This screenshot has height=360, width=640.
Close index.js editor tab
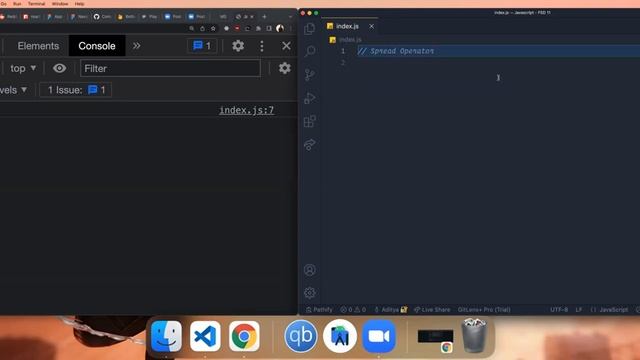pyautogui.click(x=371, y=26)
